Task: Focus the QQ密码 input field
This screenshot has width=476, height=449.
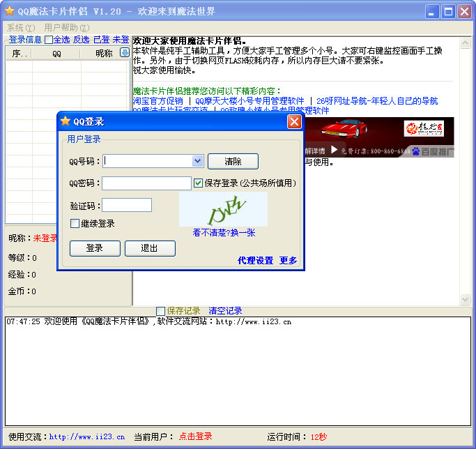Action: 146,183
